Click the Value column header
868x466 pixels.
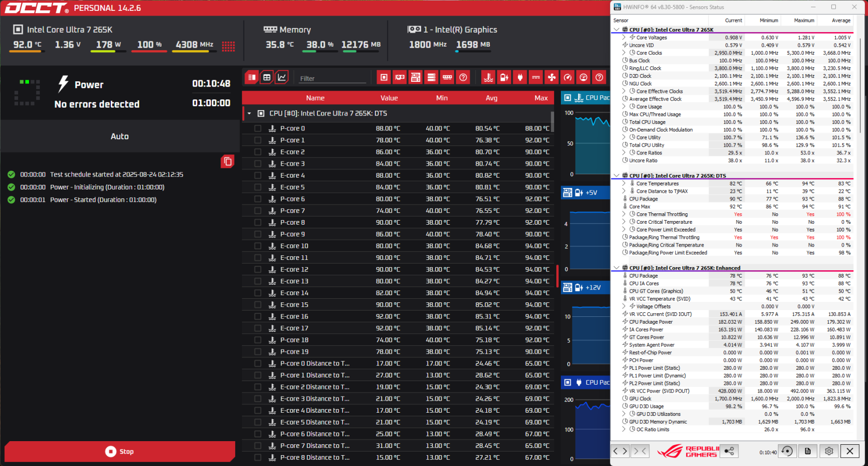pos(389,98)
